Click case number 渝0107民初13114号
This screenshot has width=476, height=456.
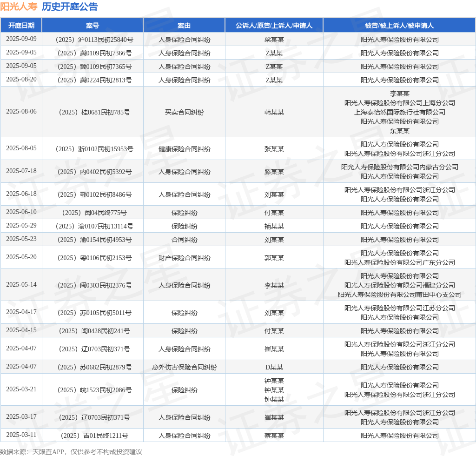tap(94, 226)
